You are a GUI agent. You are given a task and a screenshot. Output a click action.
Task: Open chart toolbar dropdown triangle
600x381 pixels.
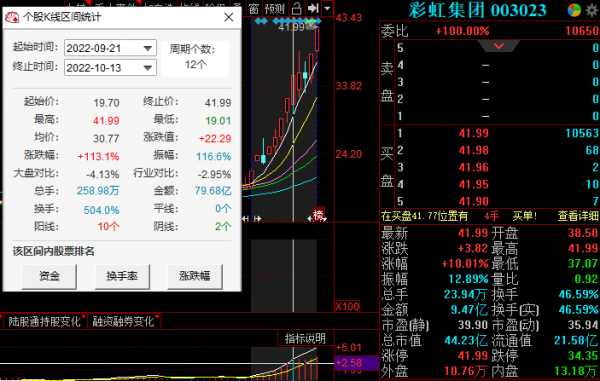click(327, 8)
